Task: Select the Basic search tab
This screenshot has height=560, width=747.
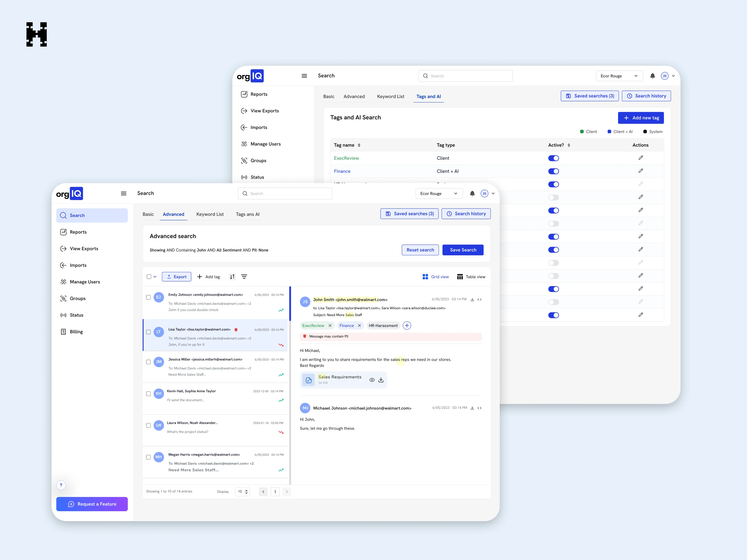Action: 148,214
